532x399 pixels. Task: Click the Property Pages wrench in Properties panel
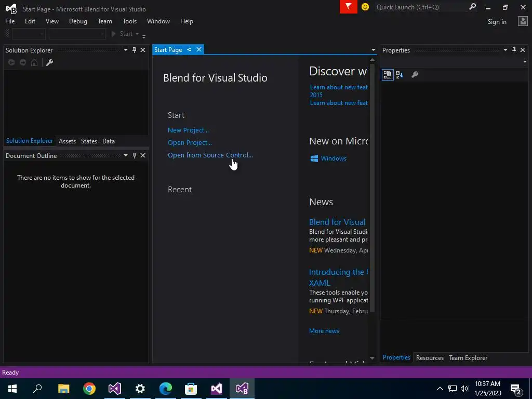pyautogui.click(x=415, y=75)
